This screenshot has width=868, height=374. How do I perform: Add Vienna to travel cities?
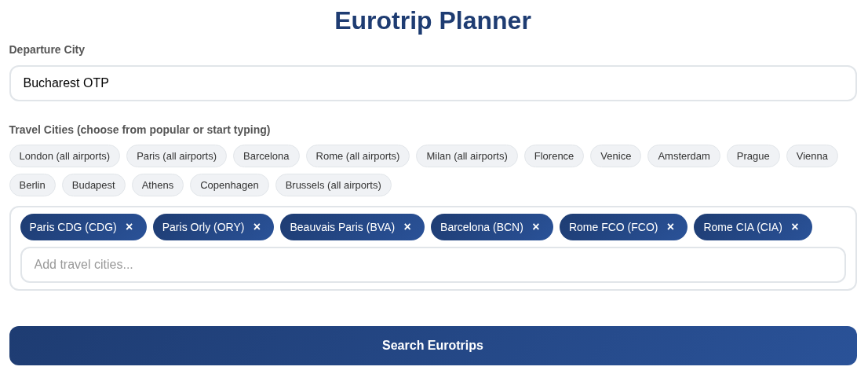811,156
